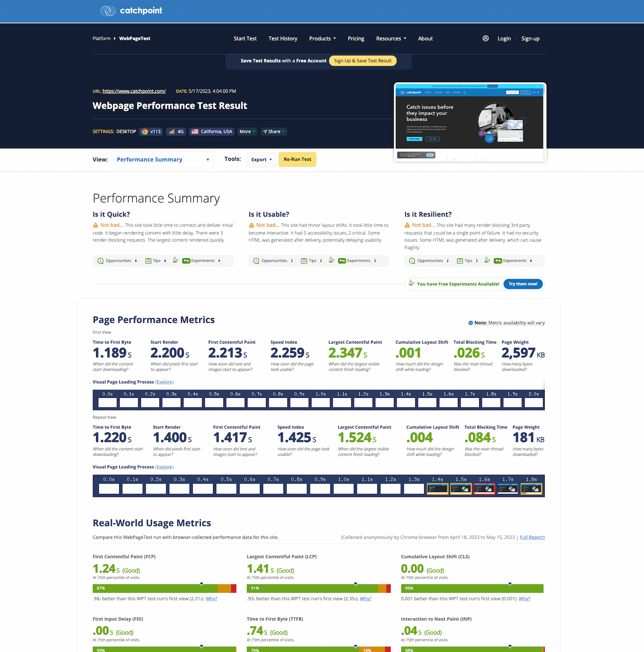Open the Share dropdown with paper-plane icon

pos(274,131)
